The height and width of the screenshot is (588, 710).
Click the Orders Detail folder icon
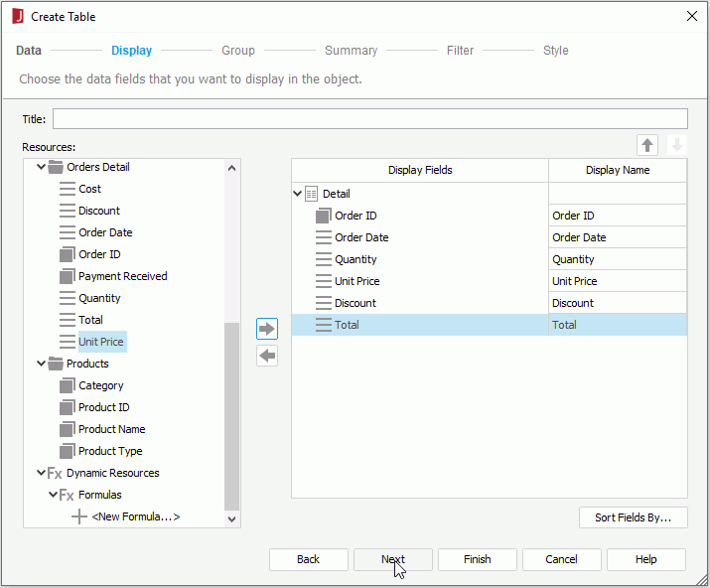(x=56, y=167)
